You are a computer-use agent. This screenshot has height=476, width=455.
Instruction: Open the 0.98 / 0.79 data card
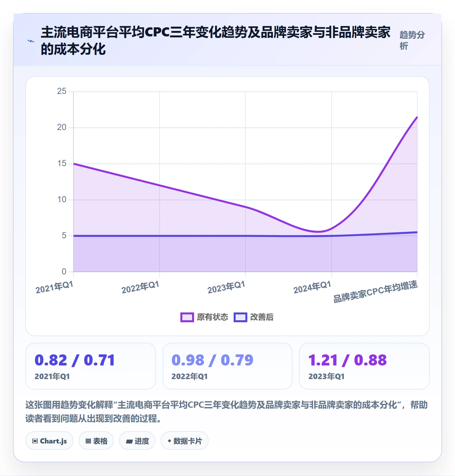point(227,366)
